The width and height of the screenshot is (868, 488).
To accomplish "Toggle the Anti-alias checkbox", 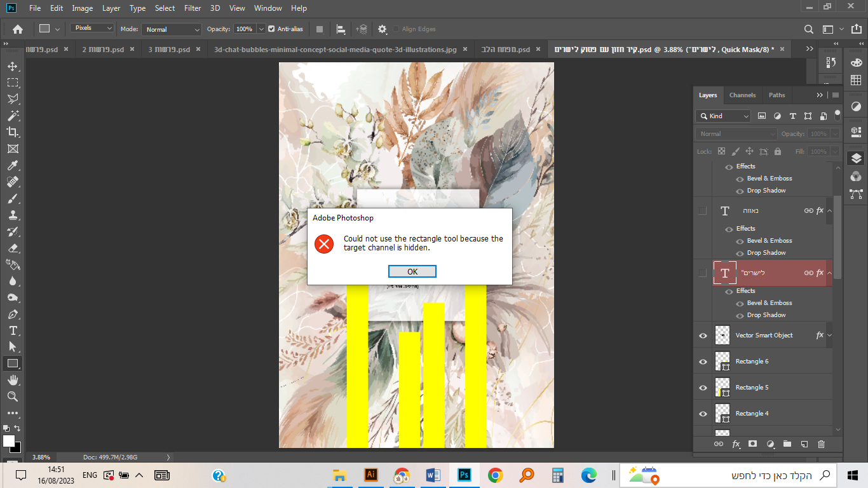I will click(x=271, y=29).
